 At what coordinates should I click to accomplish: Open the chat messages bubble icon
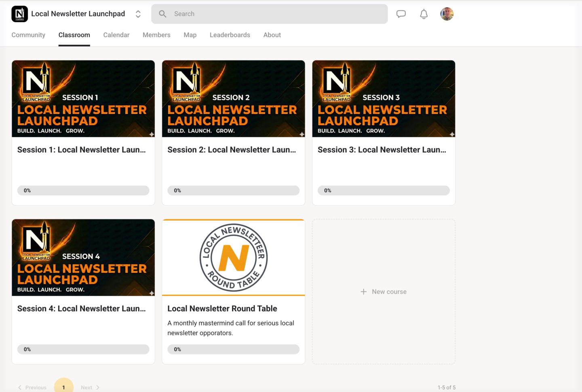pyautogui.click(x=401, y=14)
